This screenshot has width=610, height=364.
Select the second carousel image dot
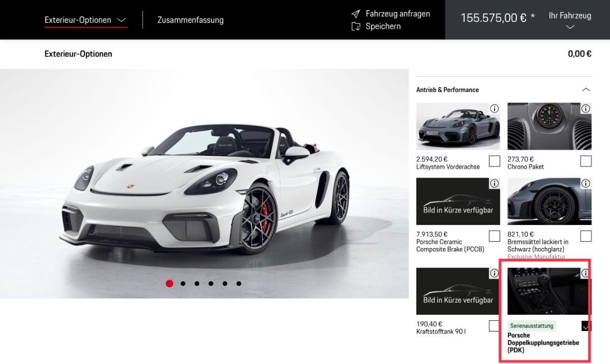183,284
